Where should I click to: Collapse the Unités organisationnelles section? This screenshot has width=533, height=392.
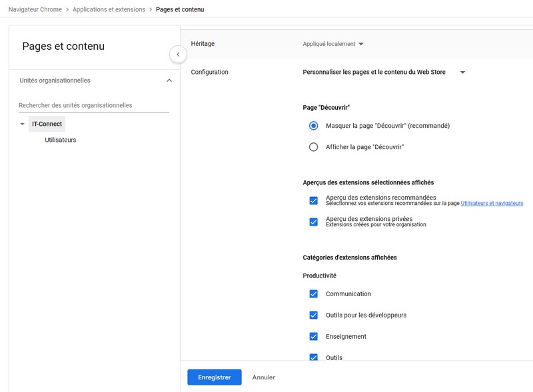[x=169, y=81]
